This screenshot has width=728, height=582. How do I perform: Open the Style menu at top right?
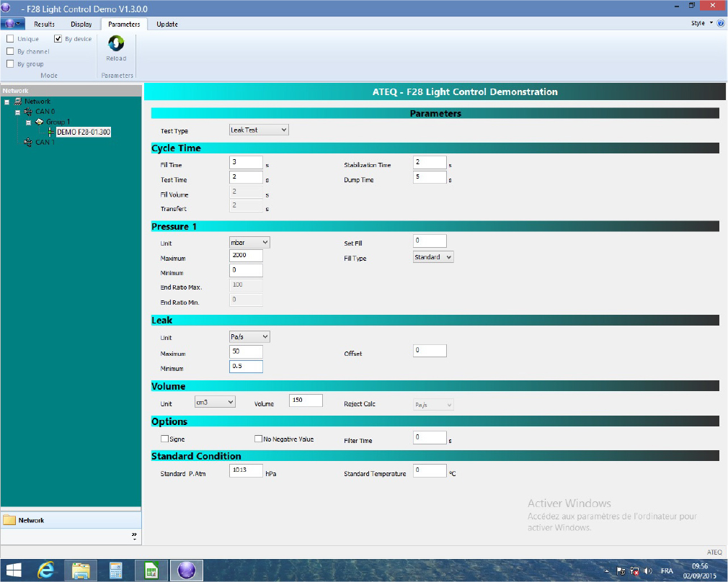click(701, 23)
